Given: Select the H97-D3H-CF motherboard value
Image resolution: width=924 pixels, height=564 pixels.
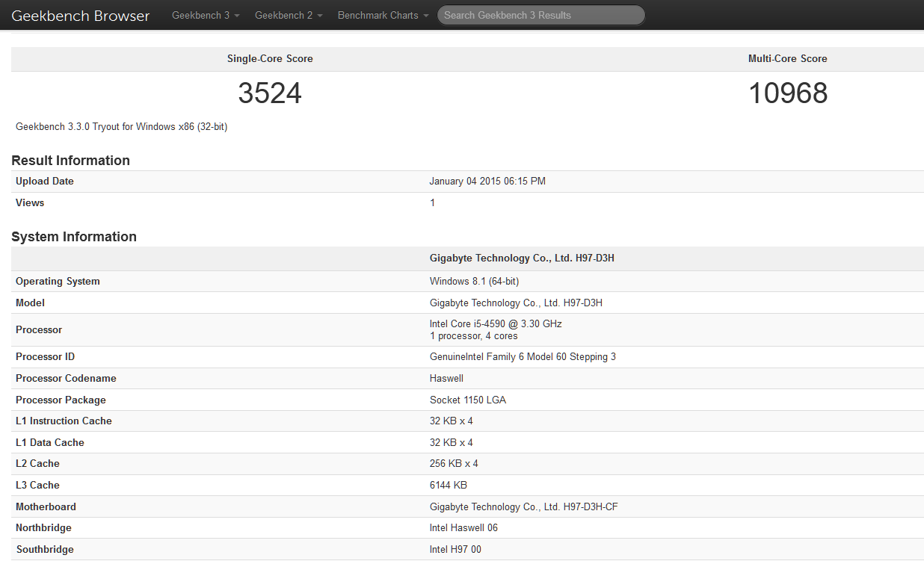Looking at the screenshot, I should (523, 507).
